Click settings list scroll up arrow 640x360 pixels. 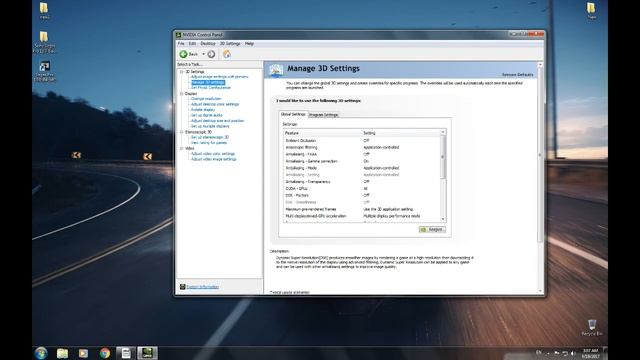point(443,133)
